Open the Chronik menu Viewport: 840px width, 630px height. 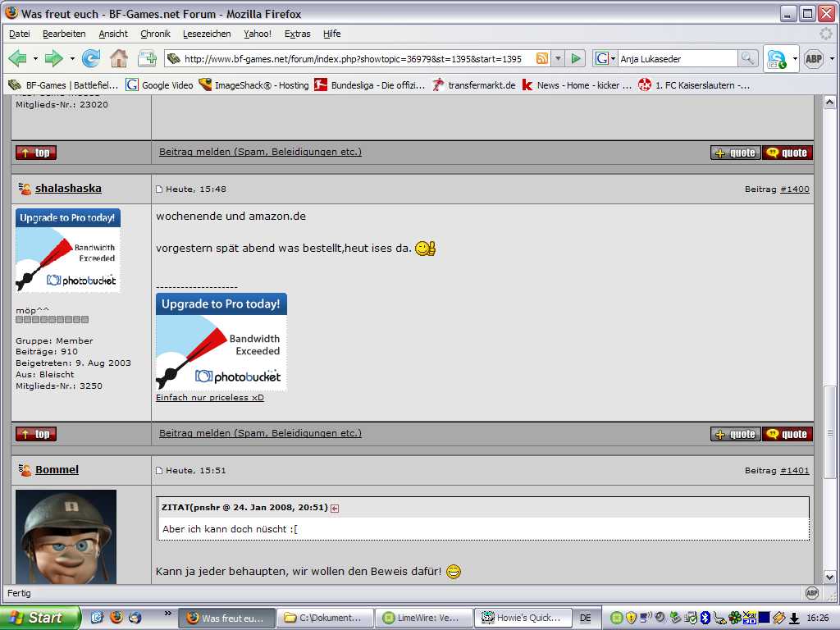[155, 34]
